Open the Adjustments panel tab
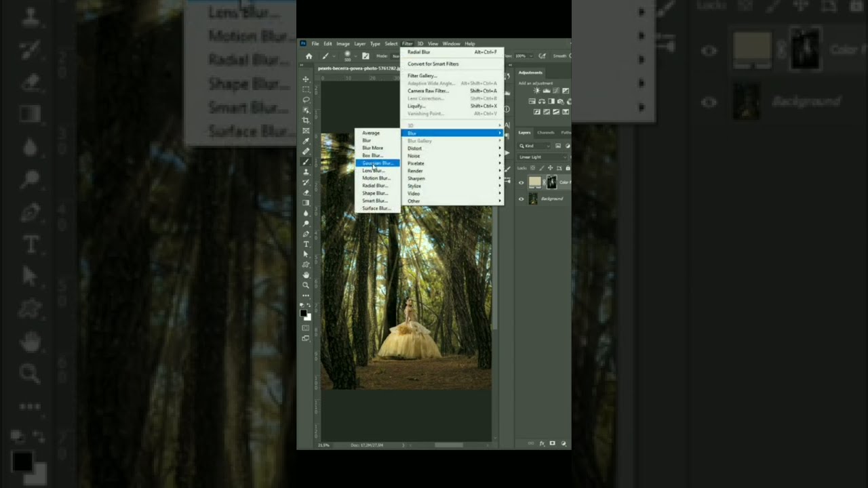The height and width of the screenshot is (488, 868). tap(530, 73)
